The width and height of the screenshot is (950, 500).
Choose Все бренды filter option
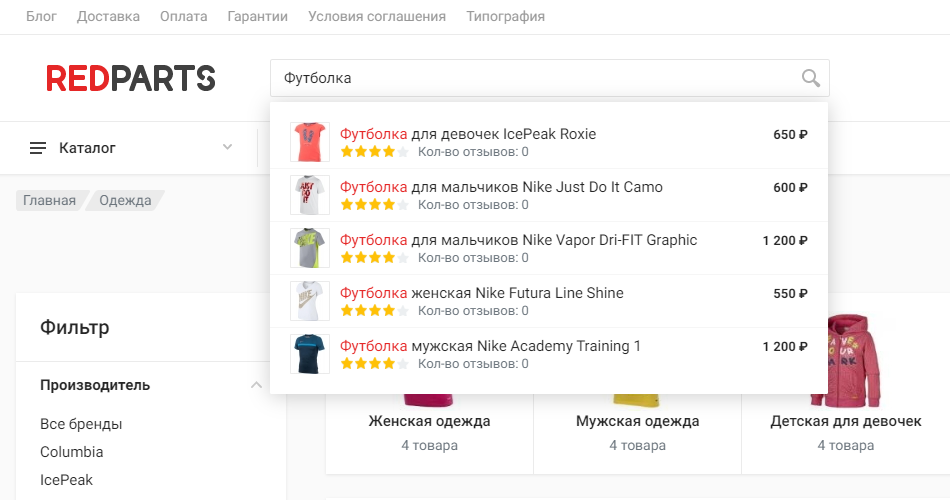pos(81,424)
